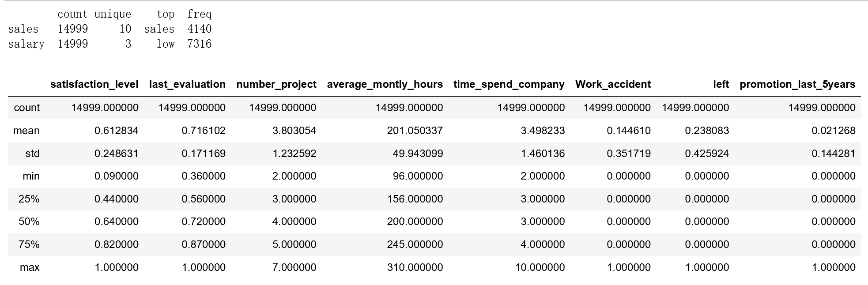868x285 pixels.
Task: Click std value 0.248631
Action: point(117,154)
